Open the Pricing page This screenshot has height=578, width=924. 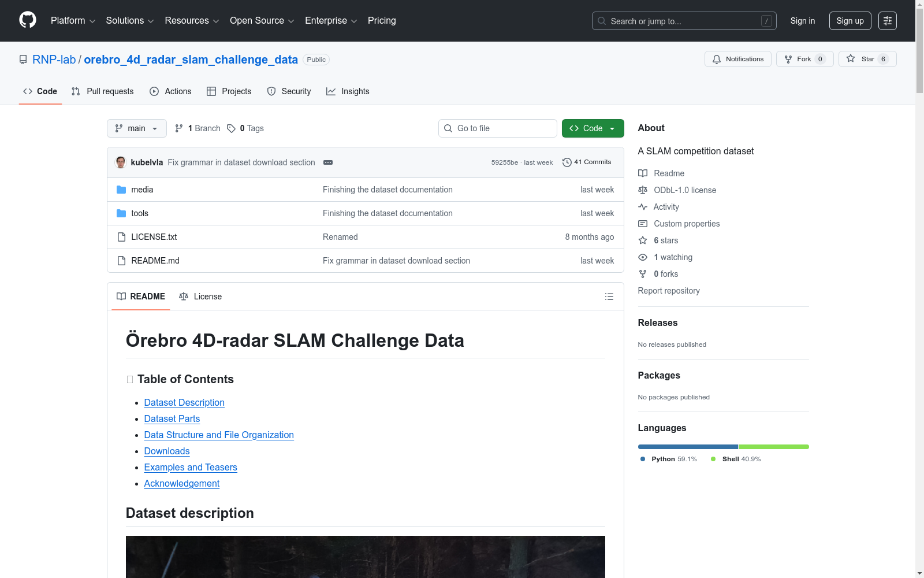point(382,21)
